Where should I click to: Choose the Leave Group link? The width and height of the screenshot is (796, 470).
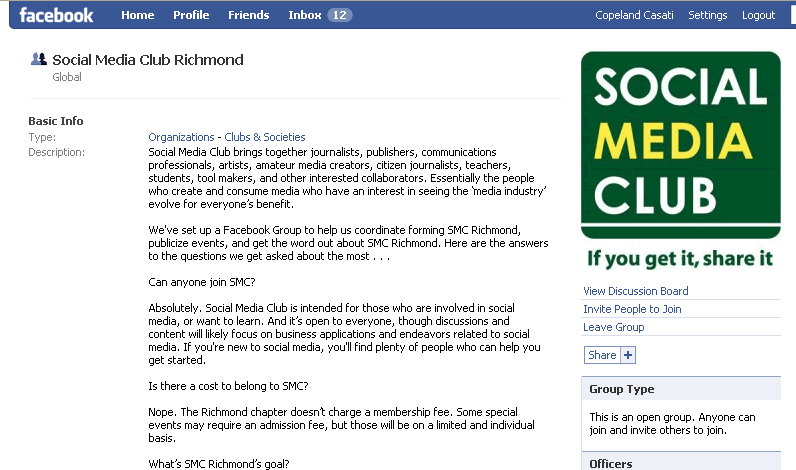(x=613, y=327)
